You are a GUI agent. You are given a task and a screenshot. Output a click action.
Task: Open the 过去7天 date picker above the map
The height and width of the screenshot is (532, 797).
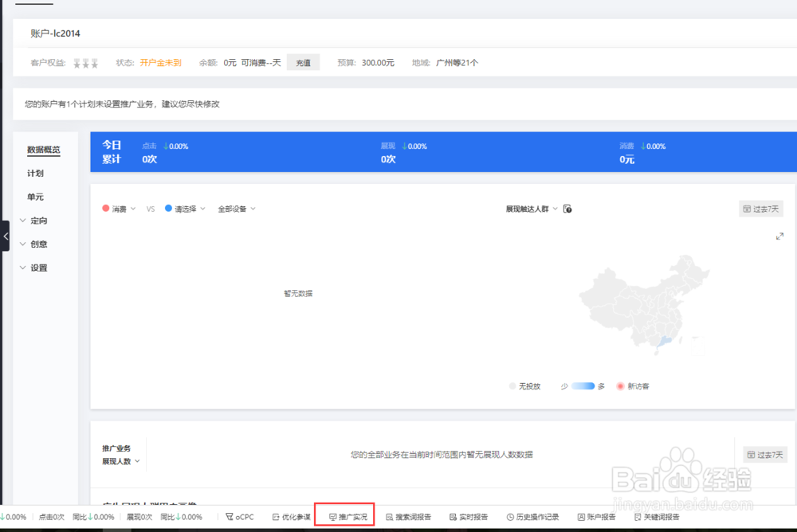tap(761, 209)
